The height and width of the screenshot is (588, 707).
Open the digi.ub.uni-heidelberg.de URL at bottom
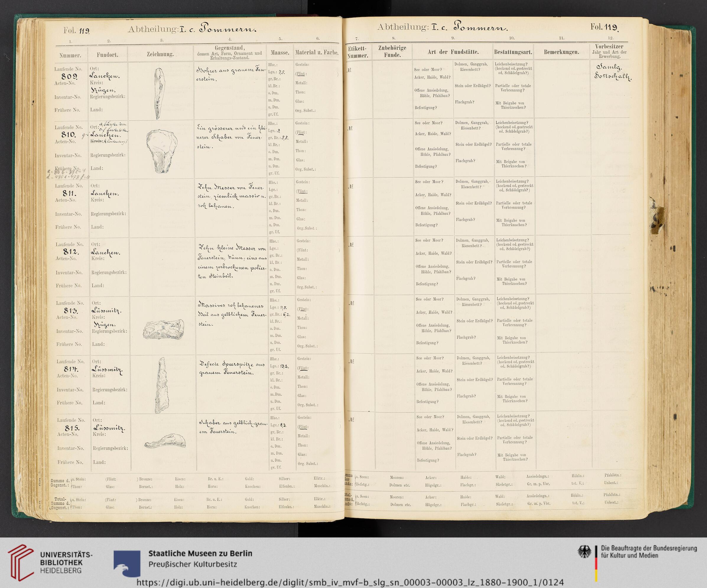coord(350,582)
